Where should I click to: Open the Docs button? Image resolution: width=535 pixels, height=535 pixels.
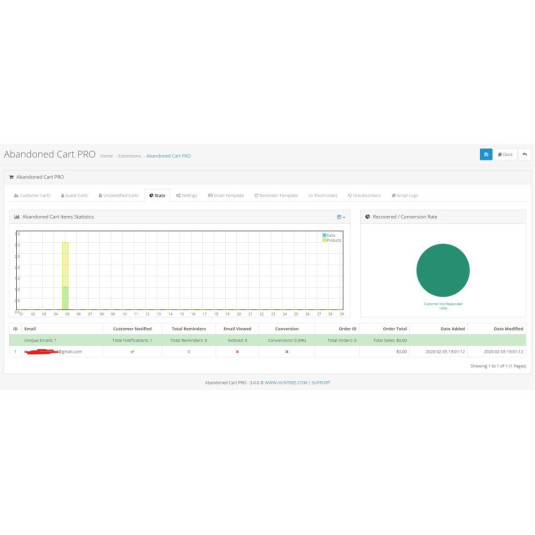pyautogui.click(x=505, y=154)
